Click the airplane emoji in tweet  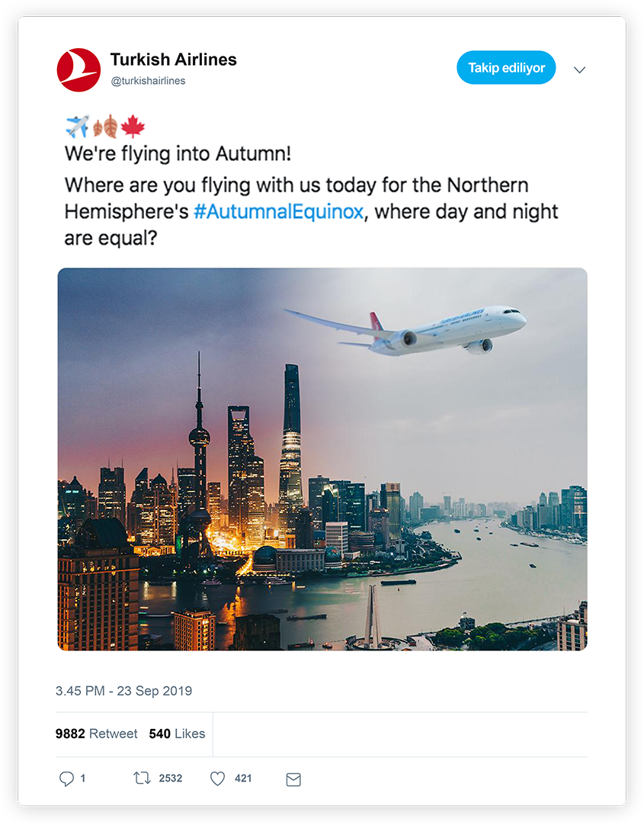(x=76, y=126)
